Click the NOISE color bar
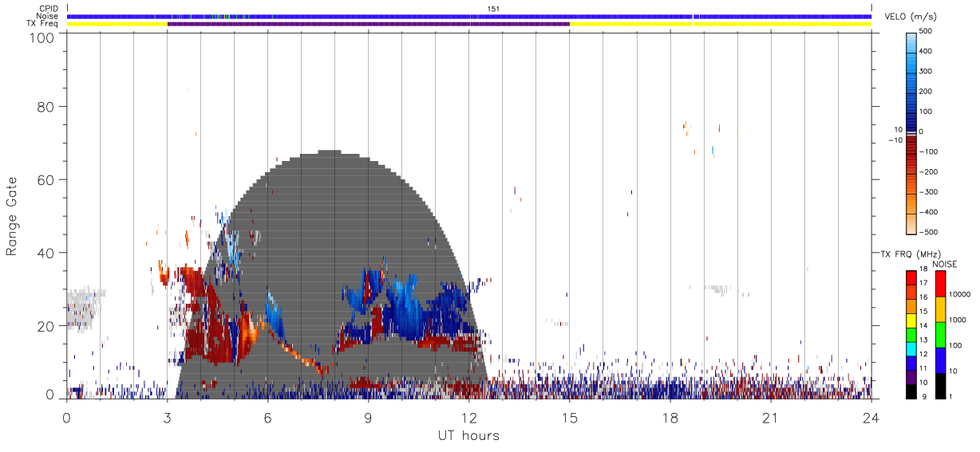This screenshot has width=980, height=452. coord(941,335)
